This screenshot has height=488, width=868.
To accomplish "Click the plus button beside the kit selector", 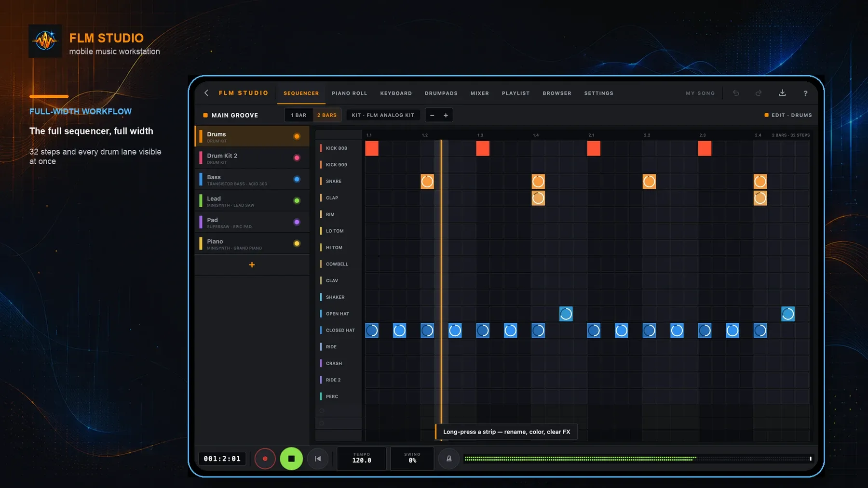I will pyautogui.click(x=446, y=115).
